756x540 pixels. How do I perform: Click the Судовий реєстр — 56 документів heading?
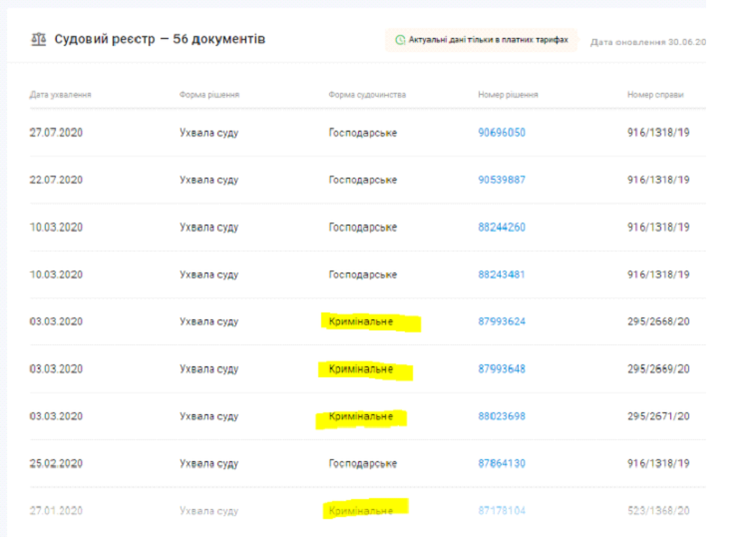158,39
